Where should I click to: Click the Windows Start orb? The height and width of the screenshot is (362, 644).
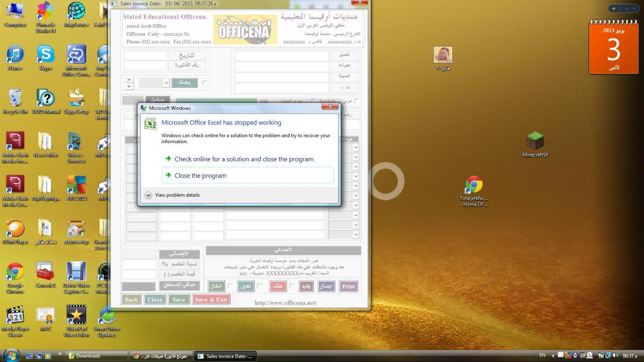click(x=11, y=355)
